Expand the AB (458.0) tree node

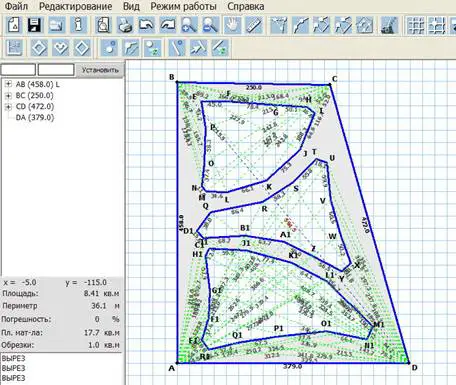[x=8, y=84]
